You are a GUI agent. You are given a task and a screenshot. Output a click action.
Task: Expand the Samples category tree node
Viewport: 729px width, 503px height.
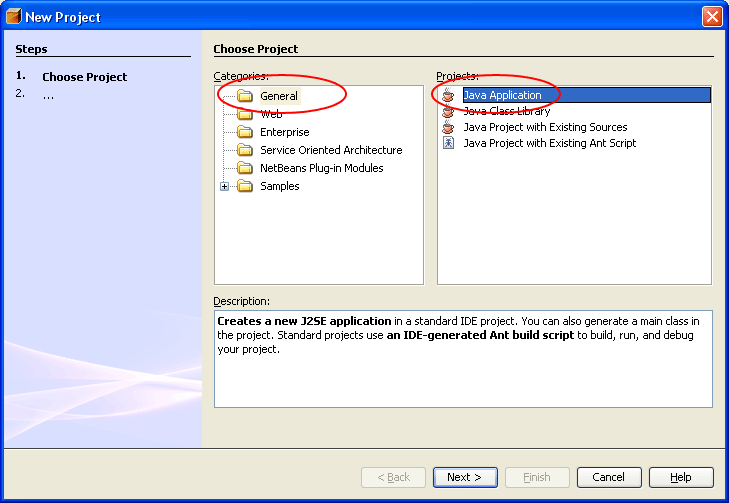[x=225, y=186]
